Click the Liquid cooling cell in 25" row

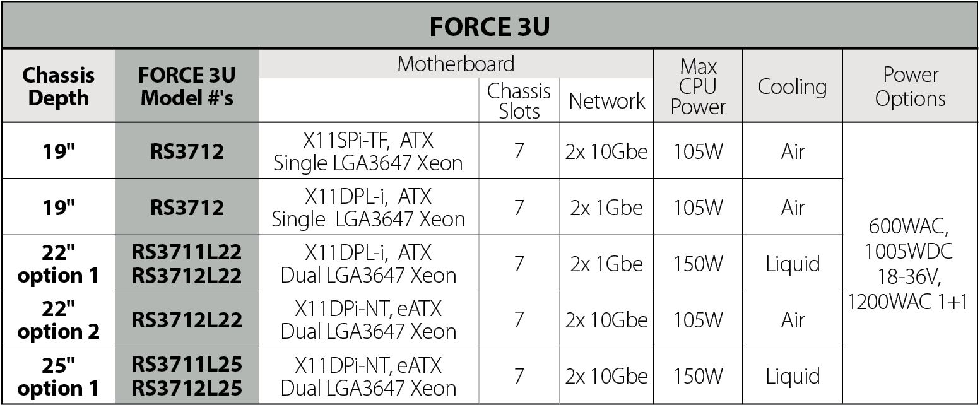coord(793,376)
